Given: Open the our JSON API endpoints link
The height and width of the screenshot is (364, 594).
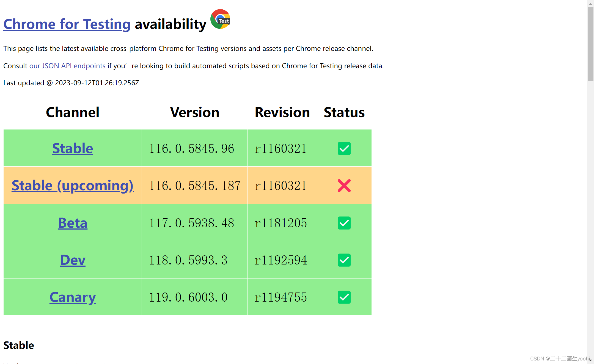Looking at the screenshot, I should click(67, 66).
